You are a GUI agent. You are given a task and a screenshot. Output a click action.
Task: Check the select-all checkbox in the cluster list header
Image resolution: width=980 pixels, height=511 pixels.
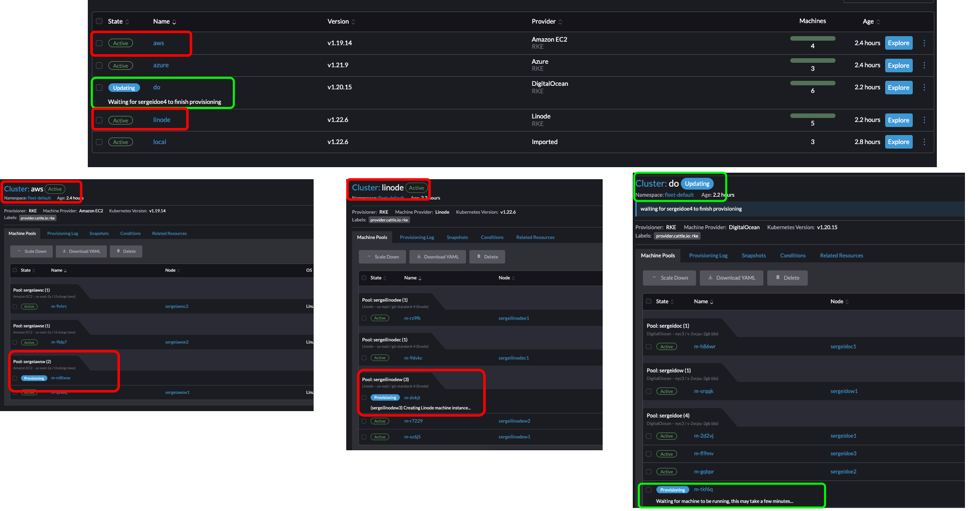pyautogui.click(x=99, y=21)
